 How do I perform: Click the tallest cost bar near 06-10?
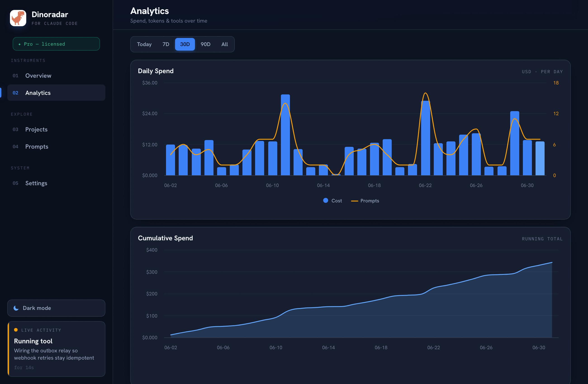click(285, 135)
